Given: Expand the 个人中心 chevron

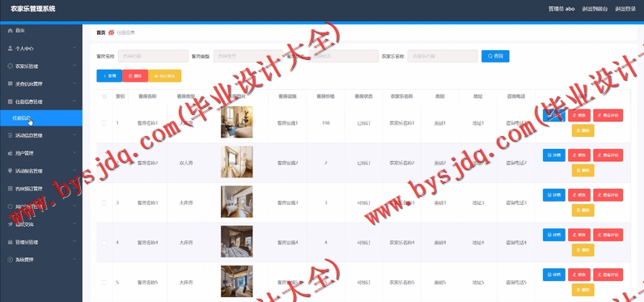Looking at the screenshot, I should (x=74, y=49).
